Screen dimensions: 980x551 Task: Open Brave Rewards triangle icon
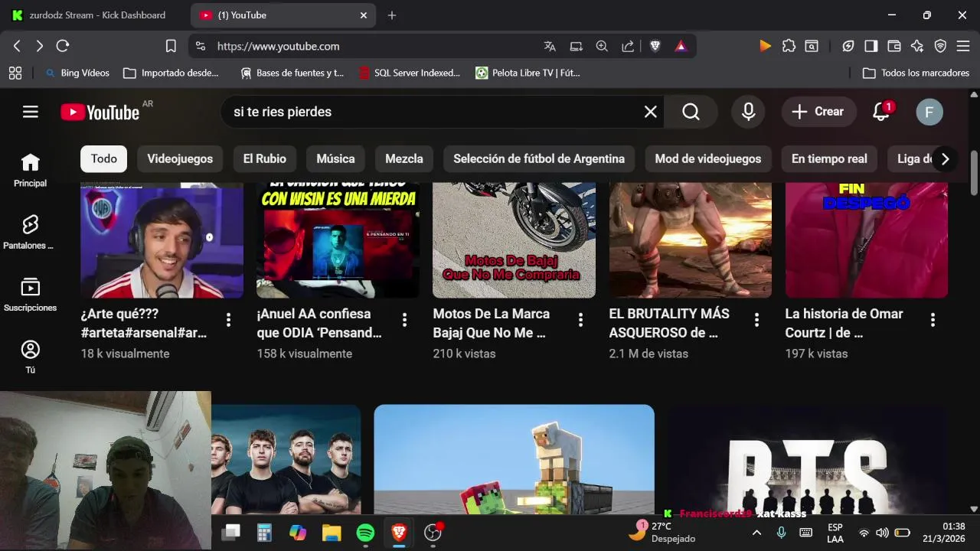tap(681, 46)
